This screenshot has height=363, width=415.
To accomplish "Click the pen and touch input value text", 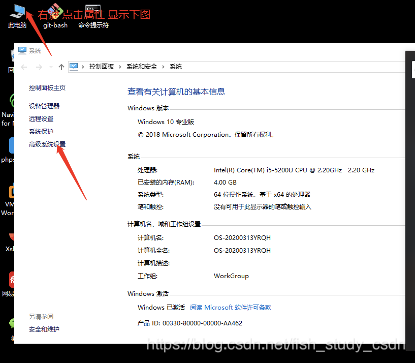I will coord(262,207).
